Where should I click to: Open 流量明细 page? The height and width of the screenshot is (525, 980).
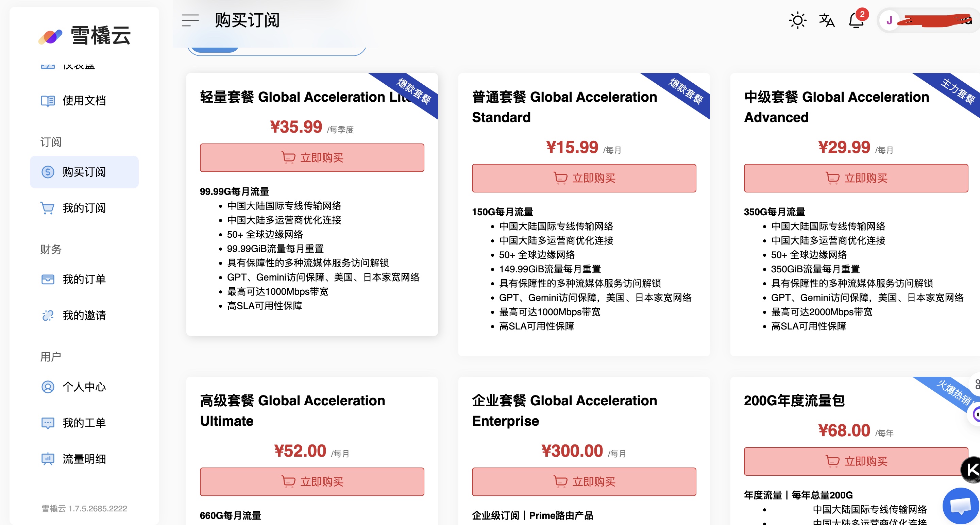[x=84, y=459]
